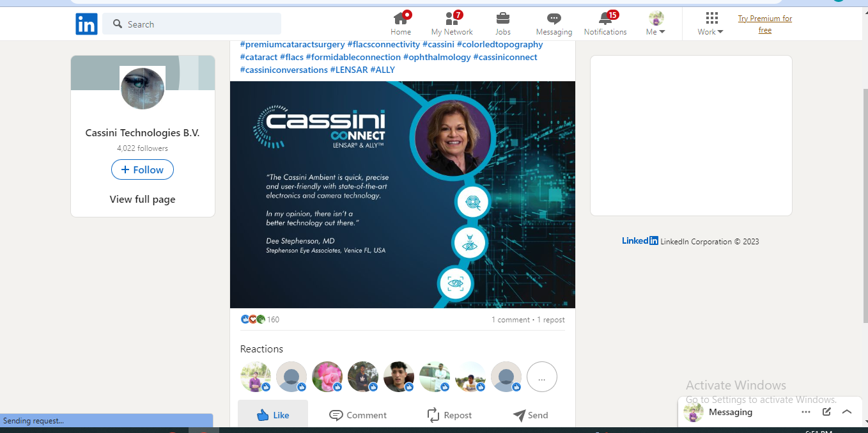This screenshot has width=868, height=433.
Task: Open Messaging panel options ellipsis
Action: click(x=806, y=412)
